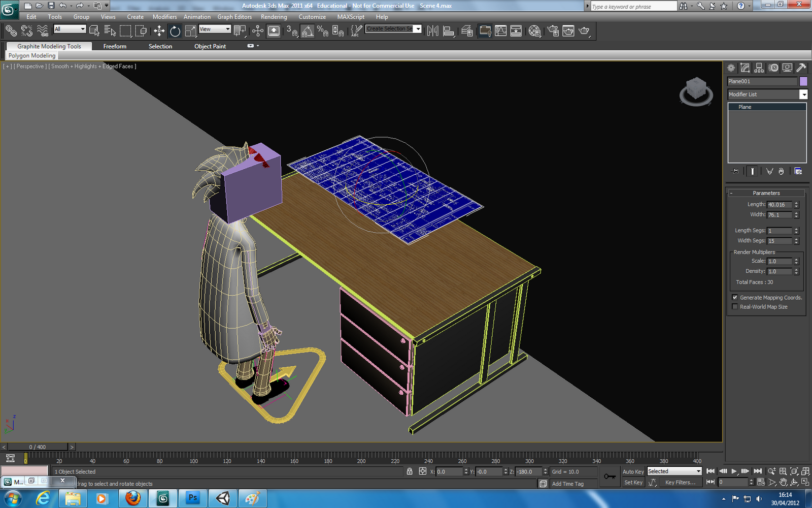Open the Motion panel
The width and height of the screenshot is (812, 508).
(773, 67)
